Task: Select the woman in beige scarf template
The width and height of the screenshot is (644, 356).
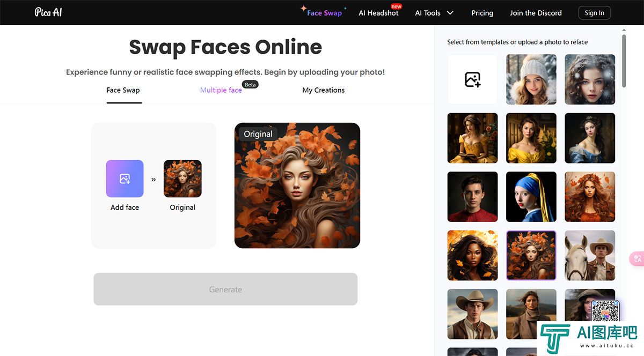Action: coord(531,314)
